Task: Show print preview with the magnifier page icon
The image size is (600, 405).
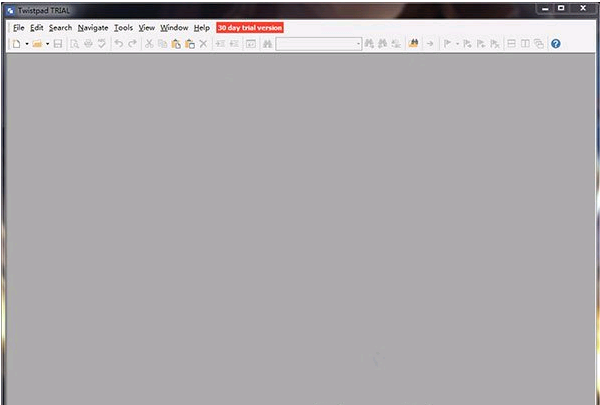Action: pyautogui.click(x=75, y=44)
